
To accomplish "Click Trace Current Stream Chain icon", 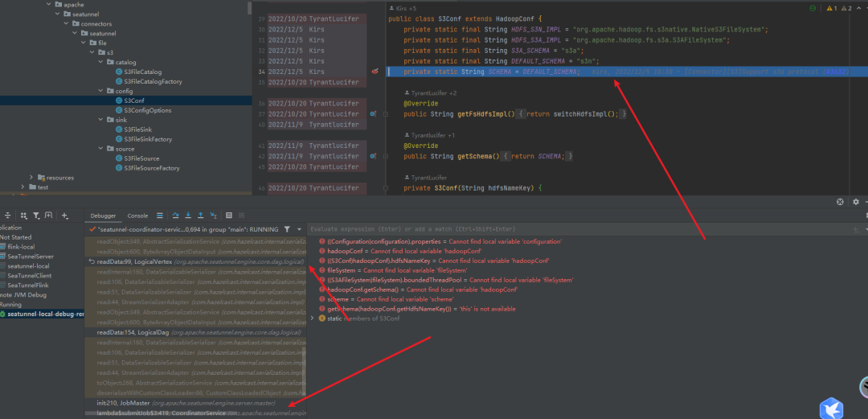I will pyautogui.click(x=241, y=215).
